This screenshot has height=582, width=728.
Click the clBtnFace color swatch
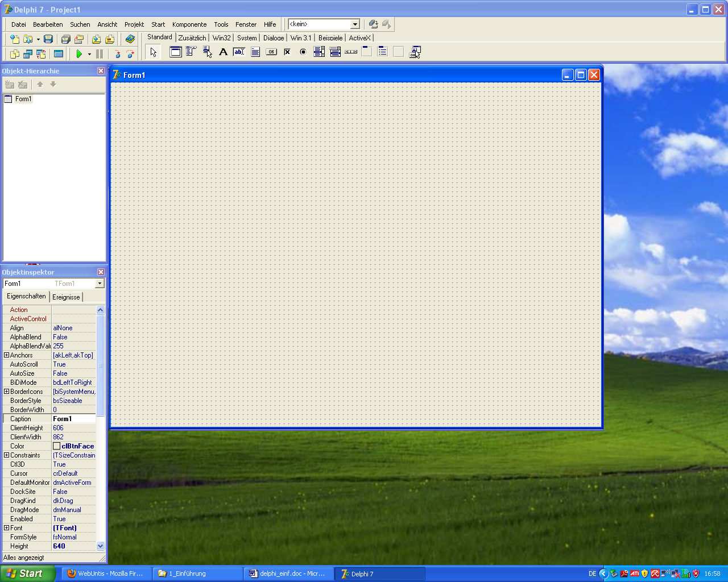point(56,446)
